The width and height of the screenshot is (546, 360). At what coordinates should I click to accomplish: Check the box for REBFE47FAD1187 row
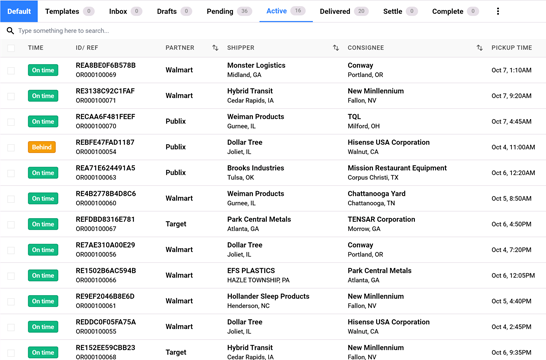[x=11, y=147]
